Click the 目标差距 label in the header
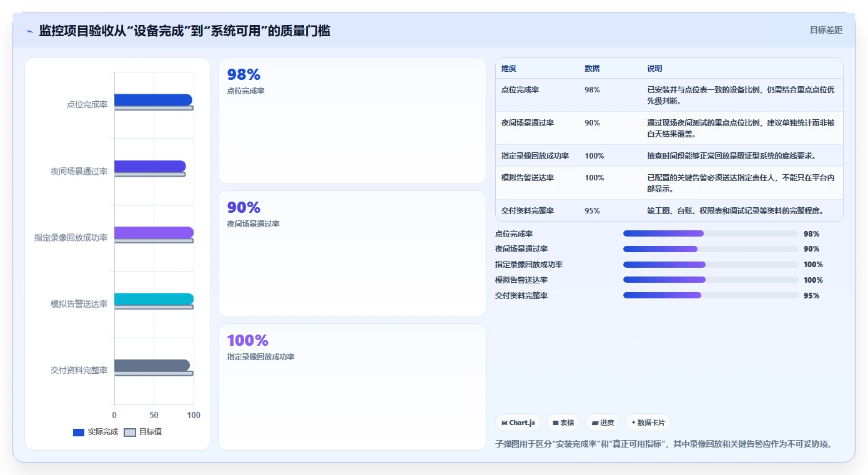This screenshot has width=868, height=475. pos(826,30)
